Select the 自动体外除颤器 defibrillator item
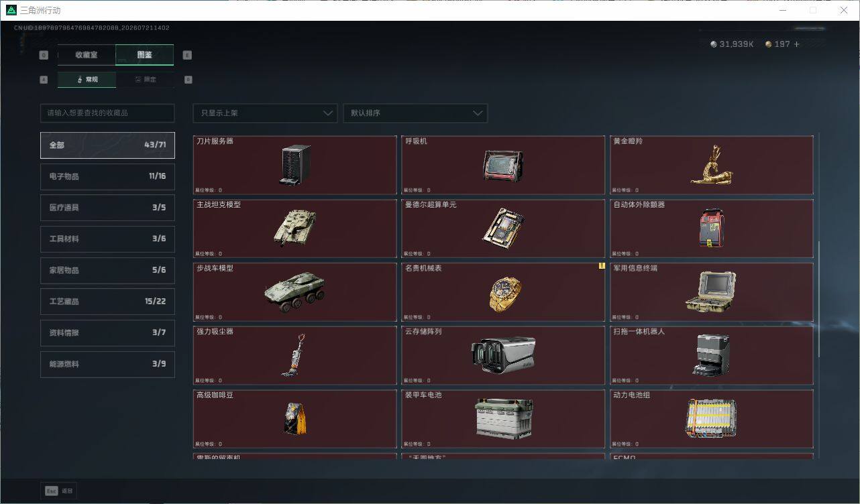This screenshot has width=860, height=504. [x=712, y=228]
